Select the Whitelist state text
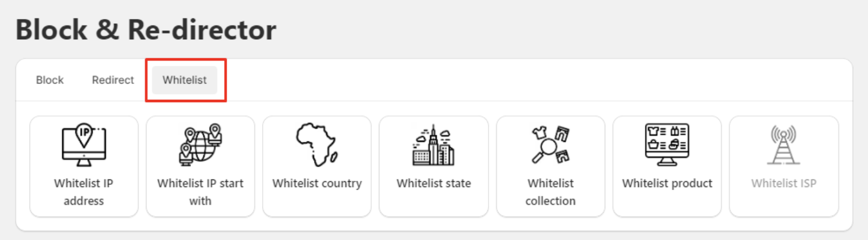 click(x=433, y=184)
